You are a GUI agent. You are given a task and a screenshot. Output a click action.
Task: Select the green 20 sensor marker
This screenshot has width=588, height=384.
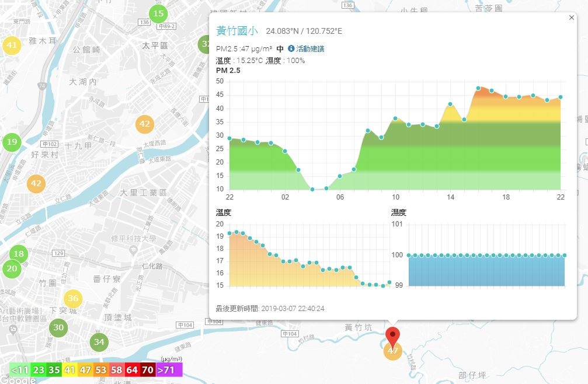[12, 268]
